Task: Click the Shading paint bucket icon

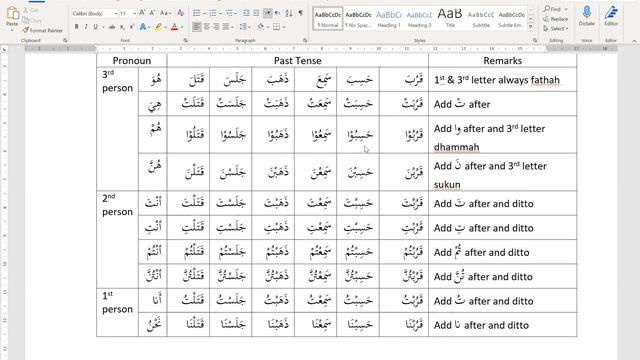Action: (260, 27)
